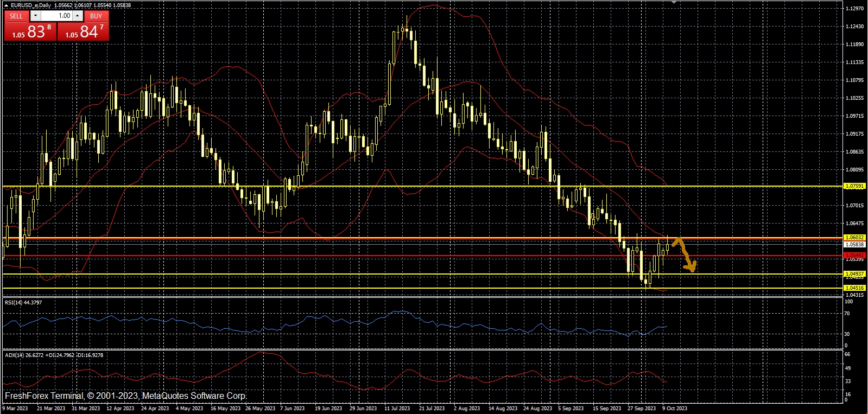Increase lot volume with up arrow
Viewport: 868px width, 414px height.
(78, 16)
